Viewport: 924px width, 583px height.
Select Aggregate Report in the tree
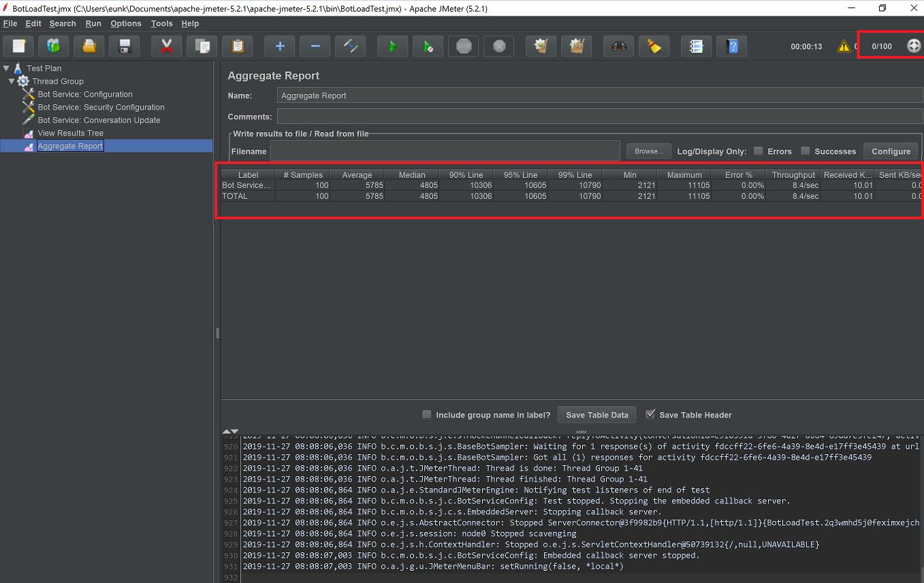pyautogui.click(x=70, y=146)
